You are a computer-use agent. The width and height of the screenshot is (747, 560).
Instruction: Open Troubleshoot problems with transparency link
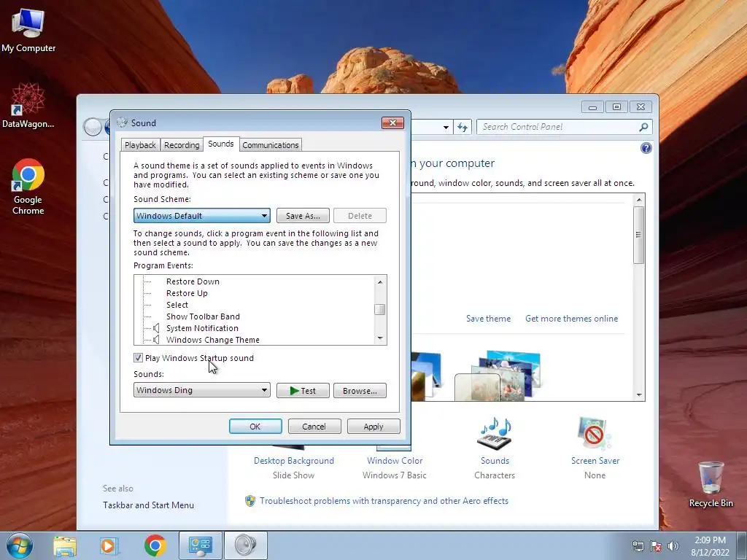(x=384, y=501)
